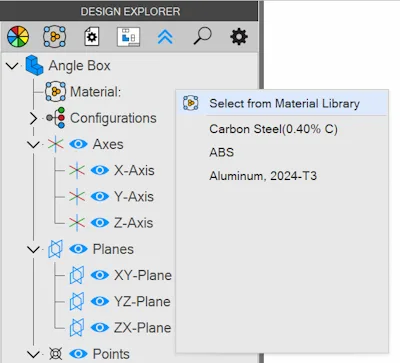Select the Z-Axis label

tap(134, 223)
